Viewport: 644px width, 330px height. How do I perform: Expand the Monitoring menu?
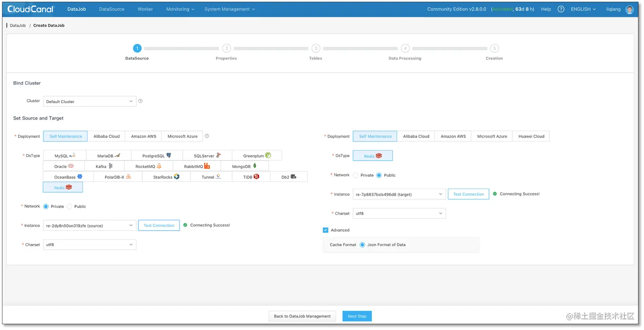[181, 9]
